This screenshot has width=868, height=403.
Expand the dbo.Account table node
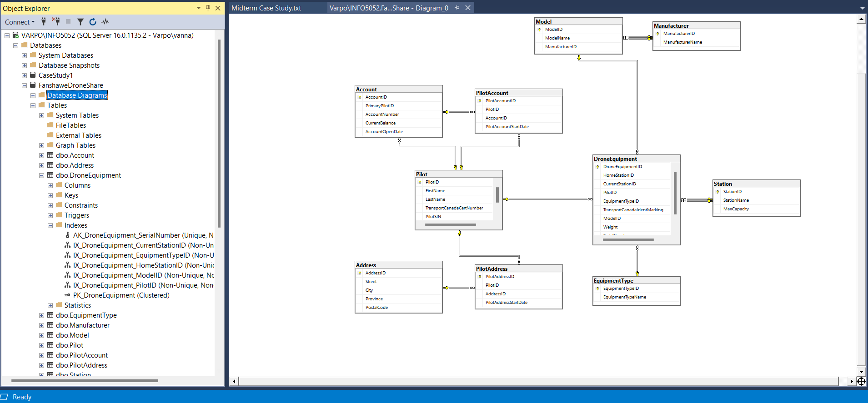[41, 155]
